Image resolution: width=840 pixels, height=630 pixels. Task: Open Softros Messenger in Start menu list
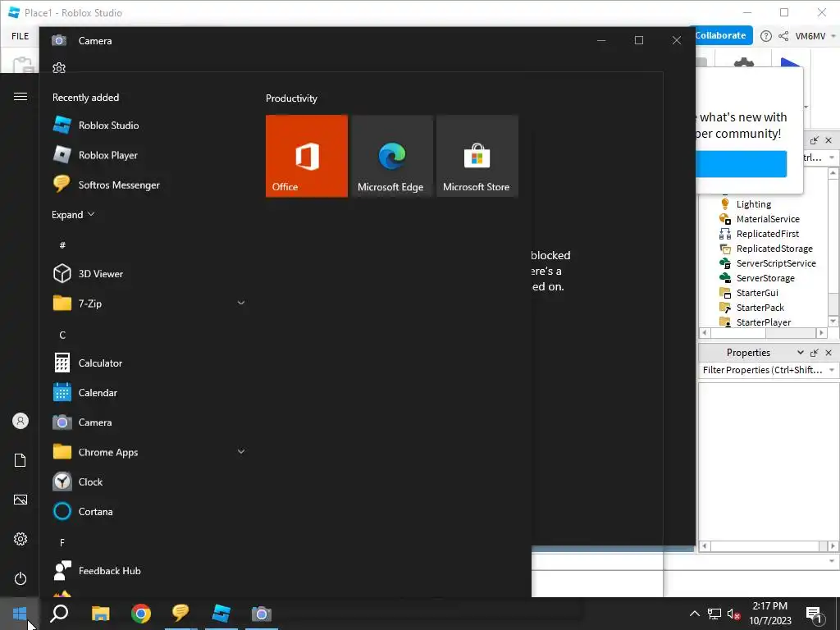point(148,185)
